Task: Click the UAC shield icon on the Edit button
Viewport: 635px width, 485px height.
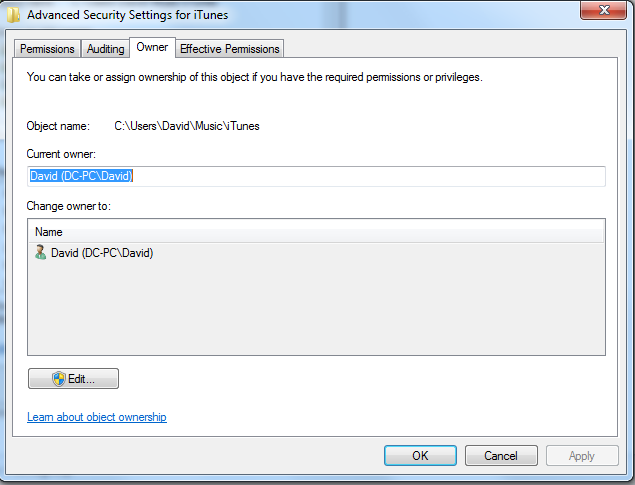Action: [x=59, y=379]
